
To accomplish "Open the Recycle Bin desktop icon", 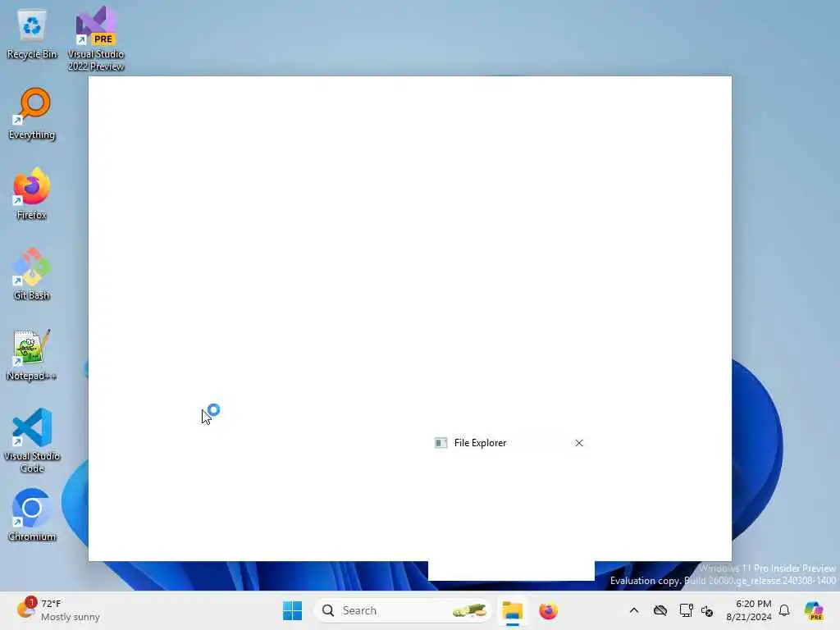I will [x=32, y=34].
